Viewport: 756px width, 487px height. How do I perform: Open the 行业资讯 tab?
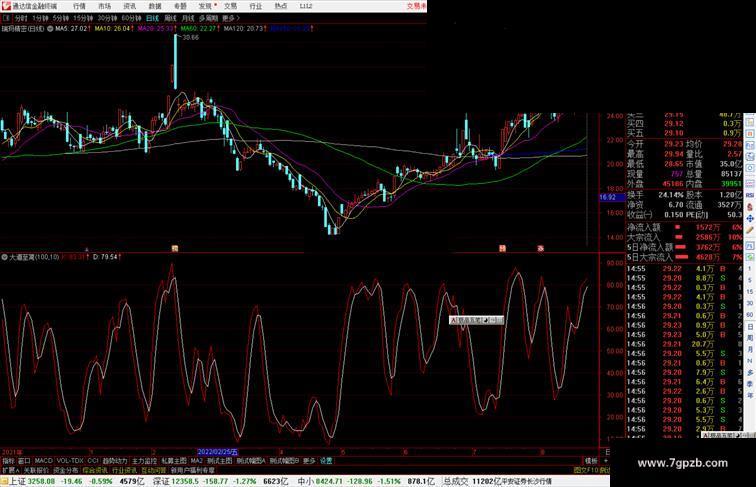pyautogui.click(x=124, y=470)
